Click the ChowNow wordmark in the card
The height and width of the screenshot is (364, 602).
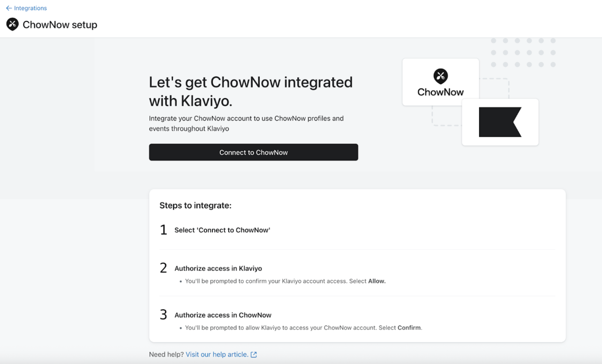(x=440, y=92)
